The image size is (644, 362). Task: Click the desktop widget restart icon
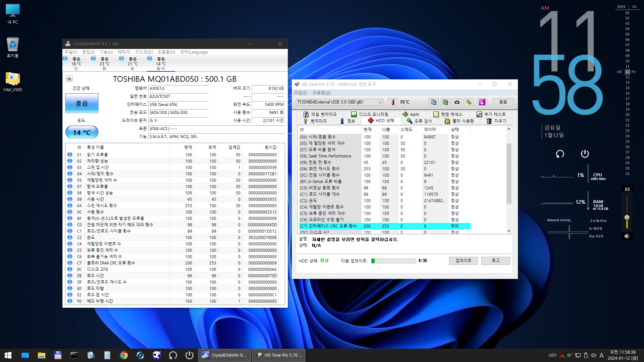click(x=560, y=154)
